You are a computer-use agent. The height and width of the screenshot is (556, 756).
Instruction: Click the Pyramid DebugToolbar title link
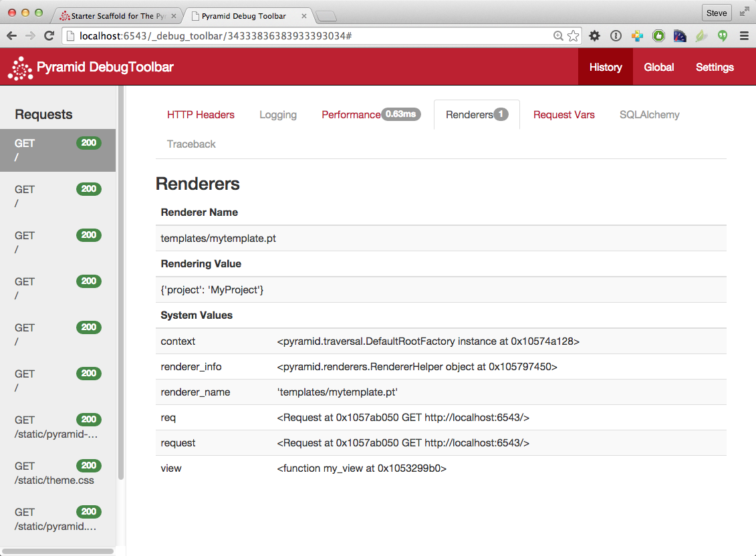[105, 67]
